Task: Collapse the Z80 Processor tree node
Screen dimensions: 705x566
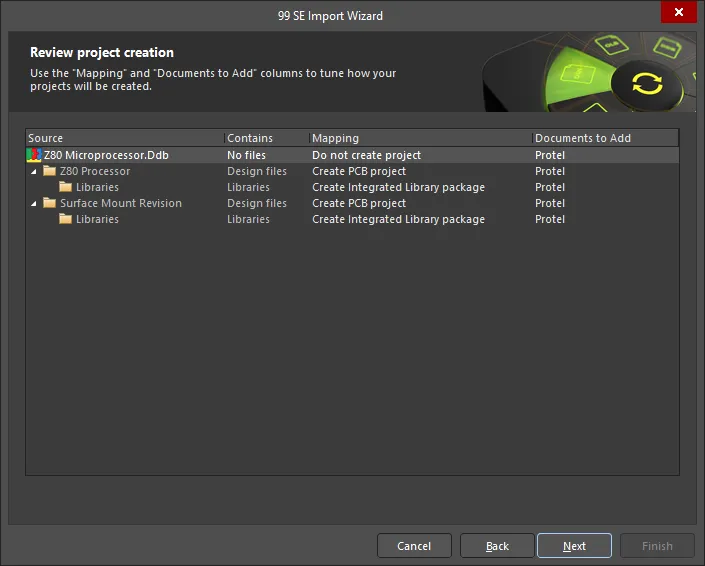Action: 34,172
